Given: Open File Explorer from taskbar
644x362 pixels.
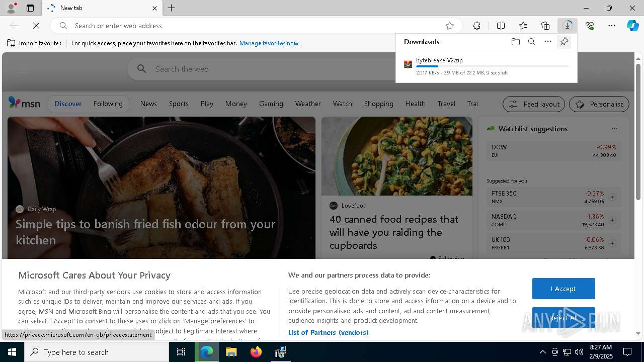Looking at the screenshot, I should (231, 352).
